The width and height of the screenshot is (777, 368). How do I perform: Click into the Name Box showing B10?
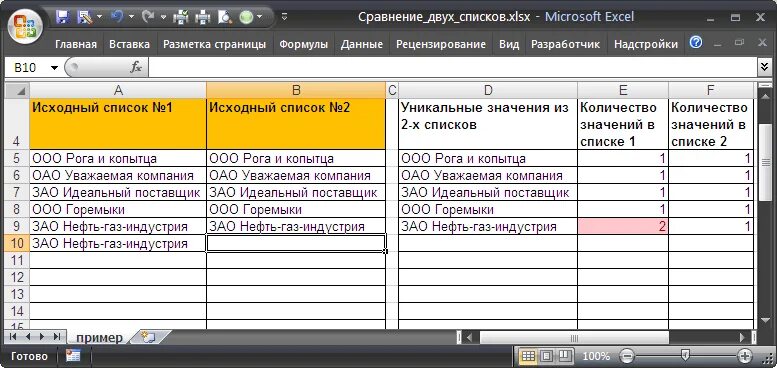[27, 68]
